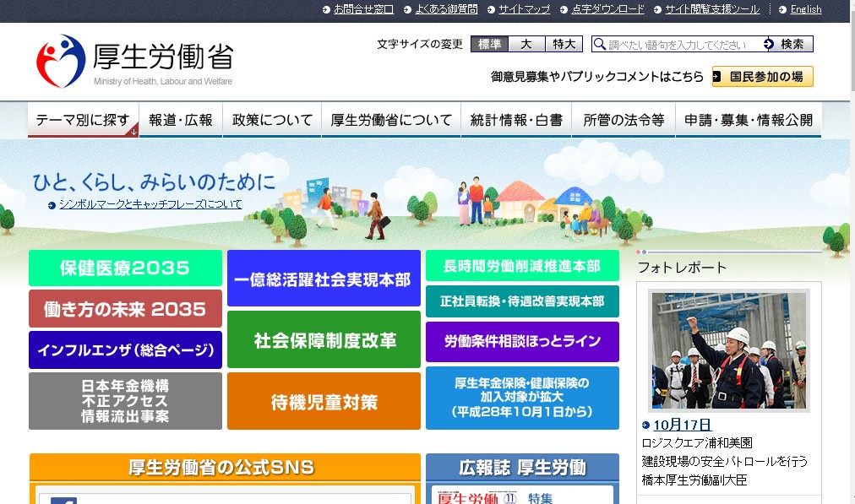Click the 長時間労働削減推進本部 banner
The width and height of the screenshot is (855, 504).
[522, 265]
